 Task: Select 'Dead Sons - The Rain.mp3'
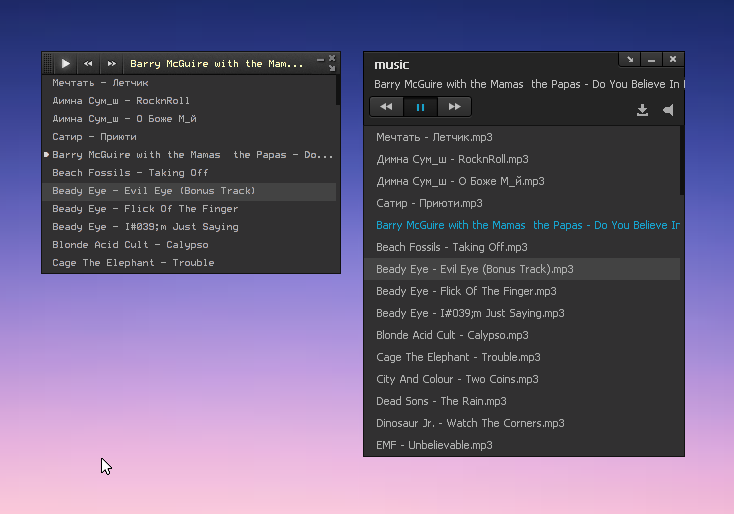(x=522, y=401)
